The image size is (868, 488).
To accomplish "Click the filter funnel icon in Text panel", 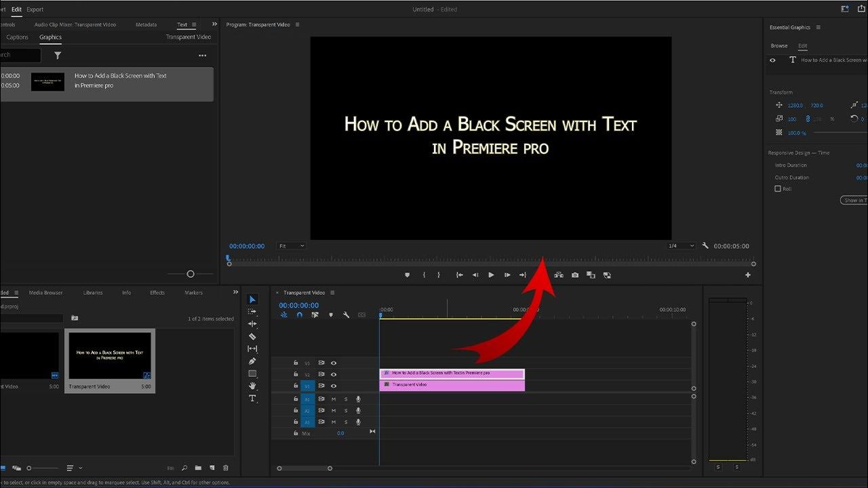I will [58, 56].
